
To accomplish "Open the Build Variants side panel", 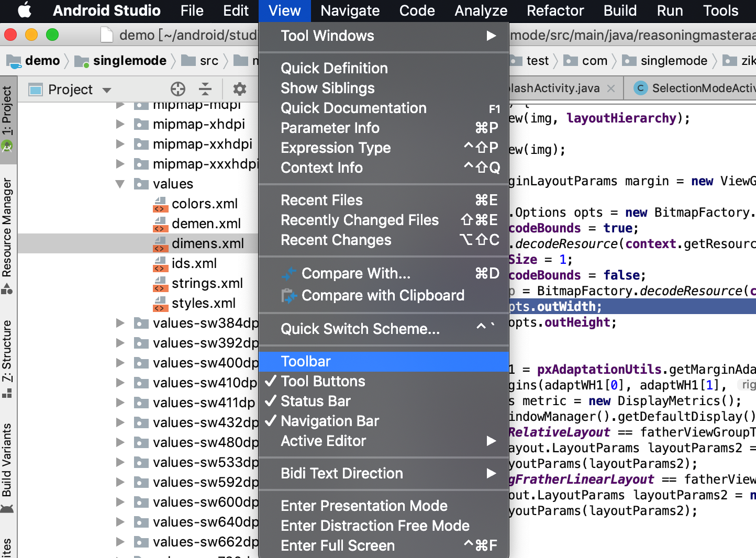I will [x=7, y=468].
